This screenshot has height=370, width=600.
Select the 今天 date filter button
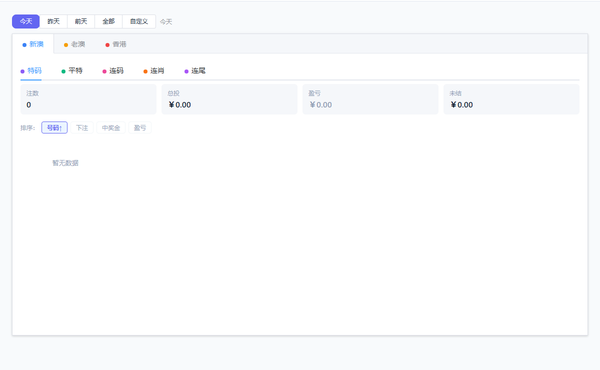tap(26, 21)
